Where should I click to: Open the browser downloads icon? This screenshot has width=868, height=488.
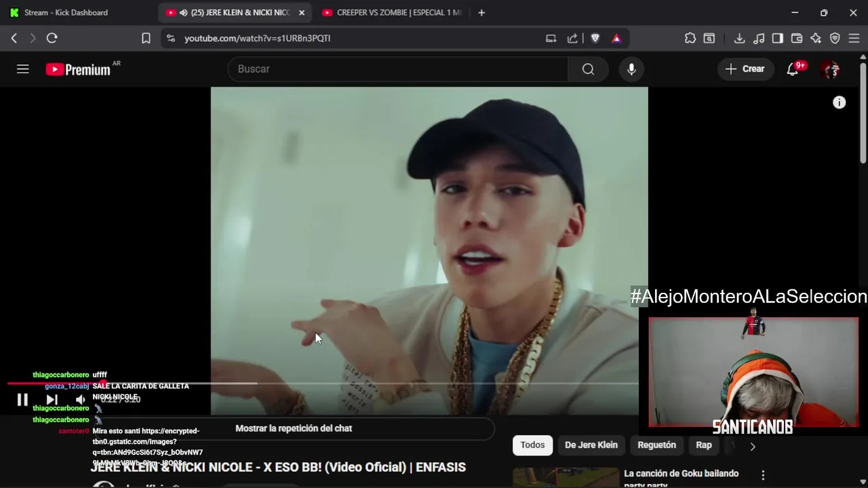[740, 39]
